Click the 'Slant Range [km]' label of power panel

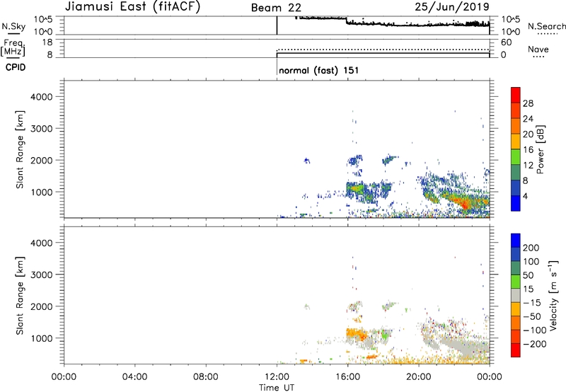(20, 149)
